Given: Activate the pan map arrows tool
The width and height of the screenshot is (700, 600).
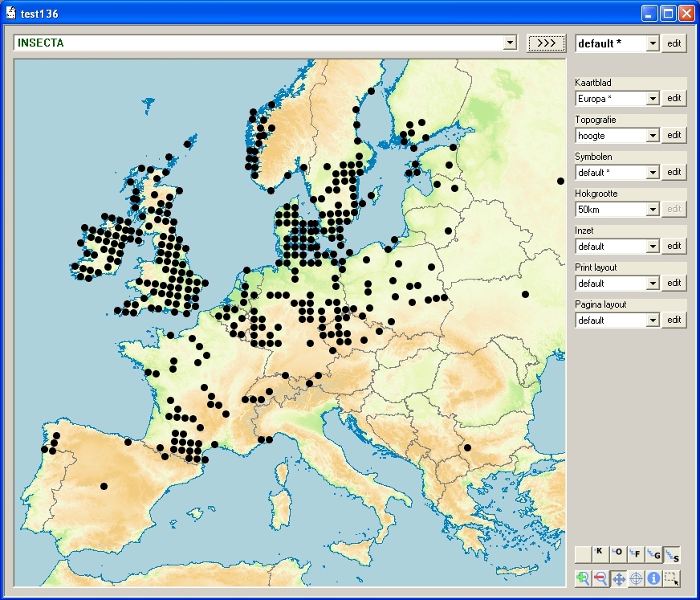Looking at the screenshot, I should click(x=618, y=578).
